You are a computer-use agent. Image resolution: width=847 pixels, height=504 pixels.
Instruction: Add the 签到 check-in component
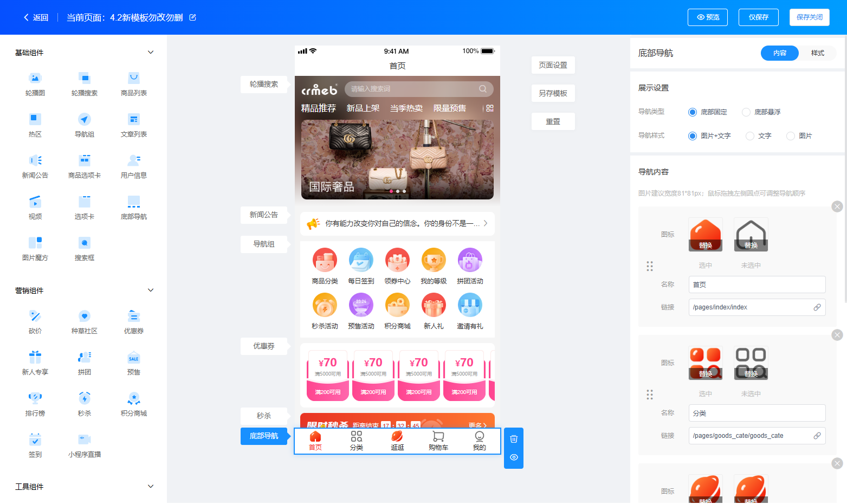point(35,445)
